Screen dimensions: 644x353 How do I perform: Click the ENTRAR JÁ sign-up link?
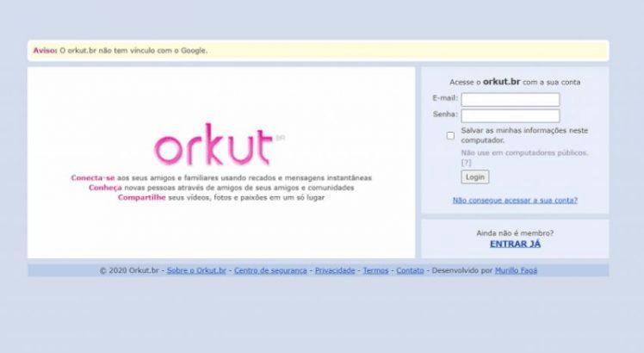(x=515, y=244)
